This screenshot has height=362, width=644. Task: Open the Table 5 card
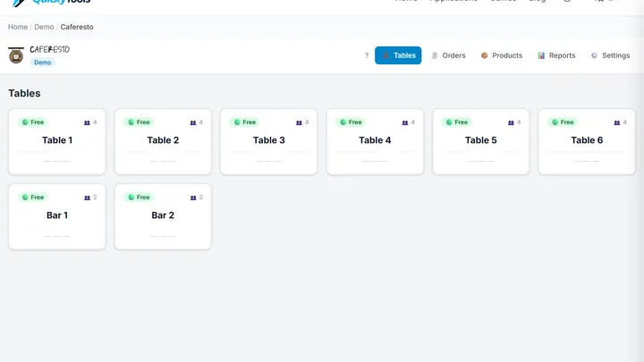point(481,141)
